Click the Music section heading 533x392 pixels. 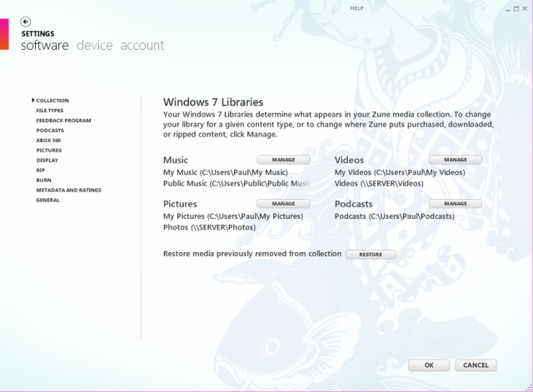click(176, 160)
